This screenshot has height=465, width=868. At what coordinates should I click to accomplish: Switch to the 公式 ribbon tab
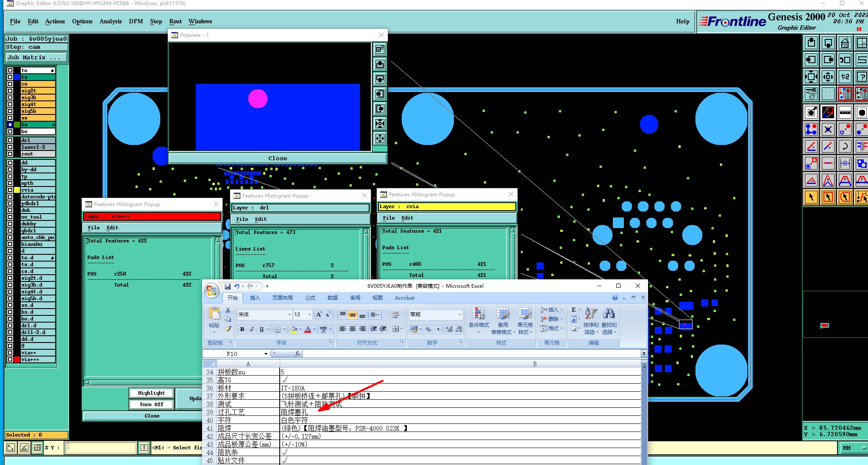pos(310,298)
